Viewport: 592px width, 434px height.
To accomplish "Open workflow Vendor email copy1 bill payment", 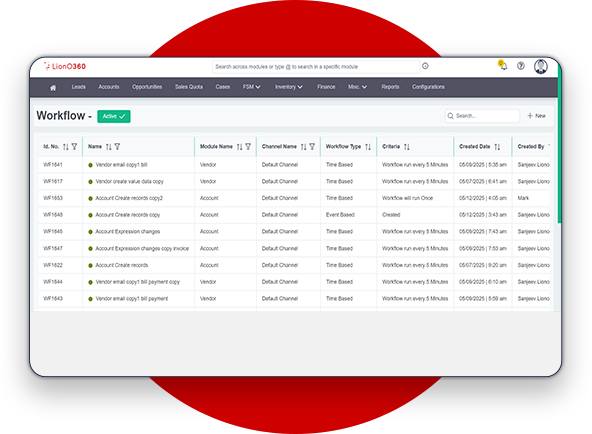I will click(x=132, y=299).
